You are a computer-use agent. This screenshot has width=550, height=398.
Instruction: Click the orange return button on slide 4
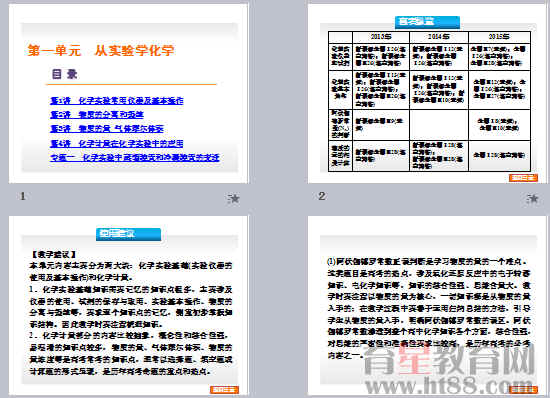[x=523, y=390]
